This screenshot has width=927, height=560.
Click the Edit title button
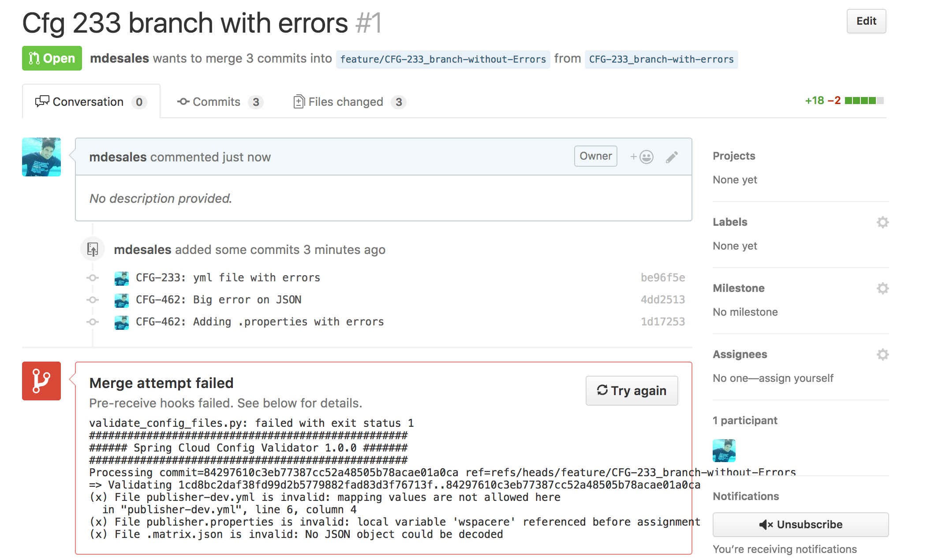(x=866, y=21)
